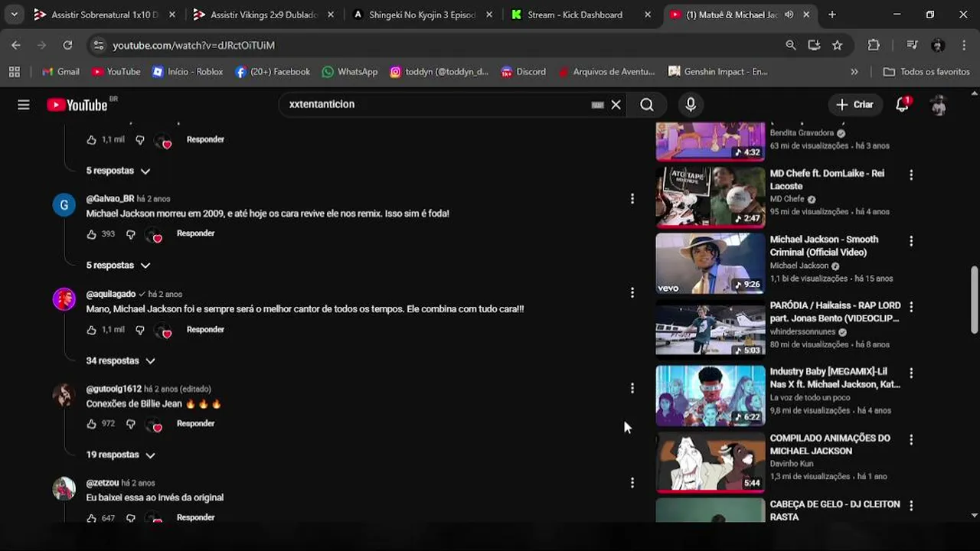
Task: Reply to @gutoolg1612 with Responder
Action: [x=196, y=424]
